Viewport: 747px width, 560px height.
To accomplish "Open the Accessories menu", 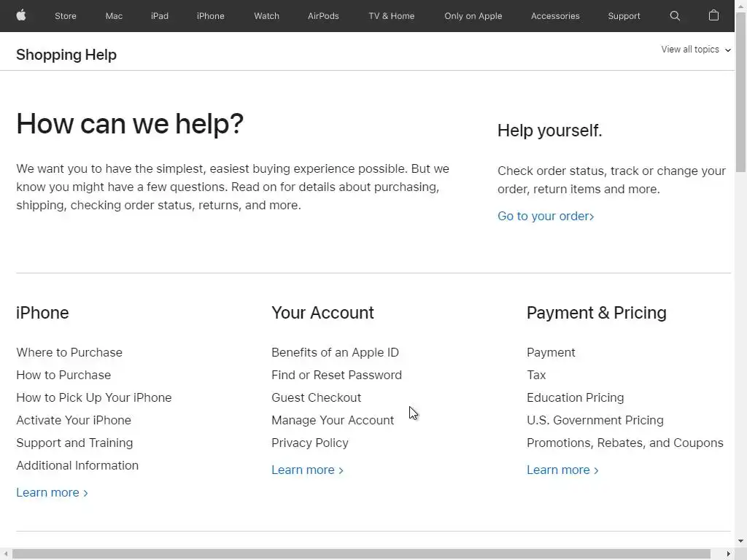I will point(555,16).
